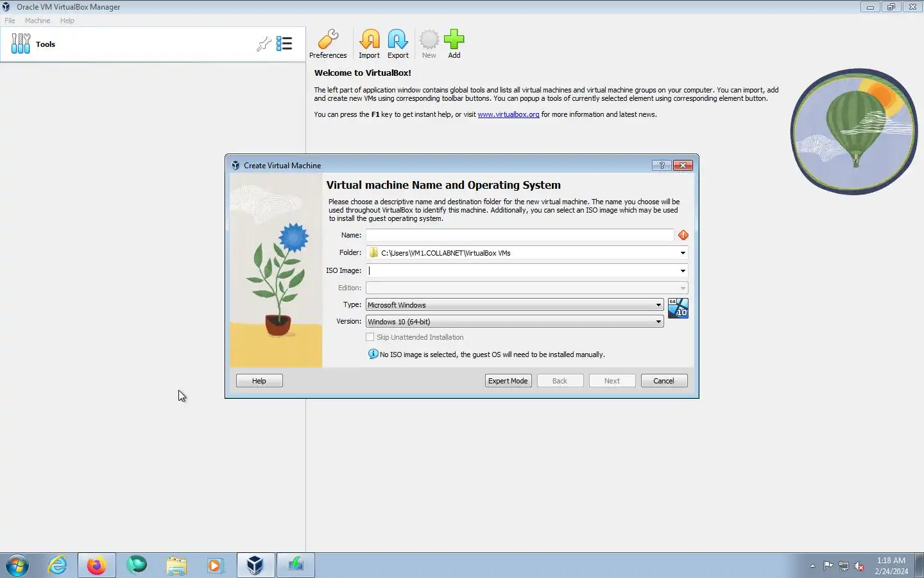Click Show Desktop button at taskbar end
This screenshot has width=924, height=578.
pyautogui.click(x=919, y=565)
